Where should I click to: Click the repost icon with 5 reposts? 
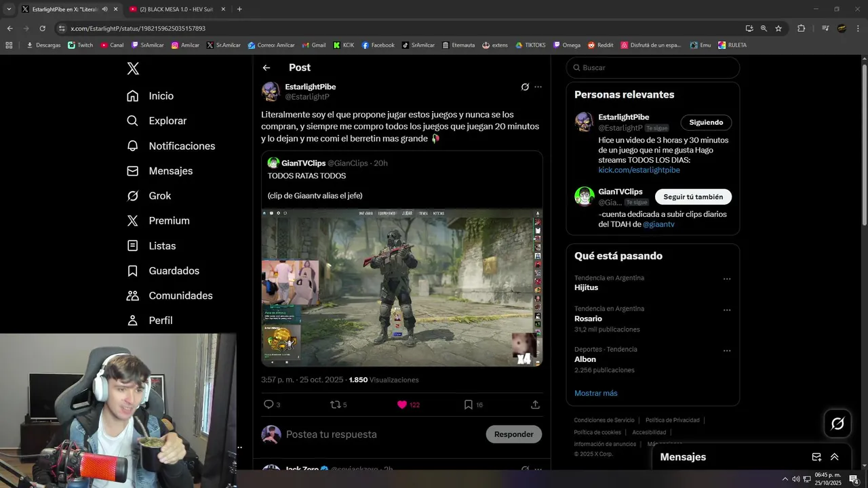tap(338, 405)
